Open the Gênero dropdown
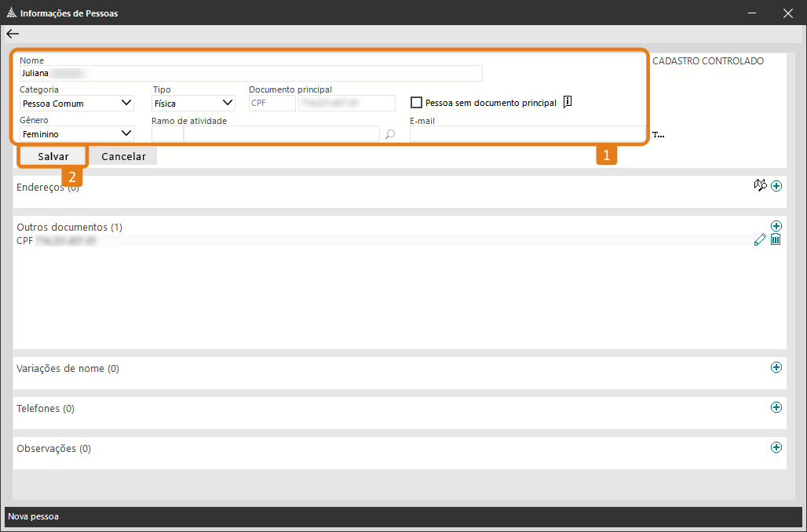The height and width of the screenshot is (532, 807). coord(77,134)
